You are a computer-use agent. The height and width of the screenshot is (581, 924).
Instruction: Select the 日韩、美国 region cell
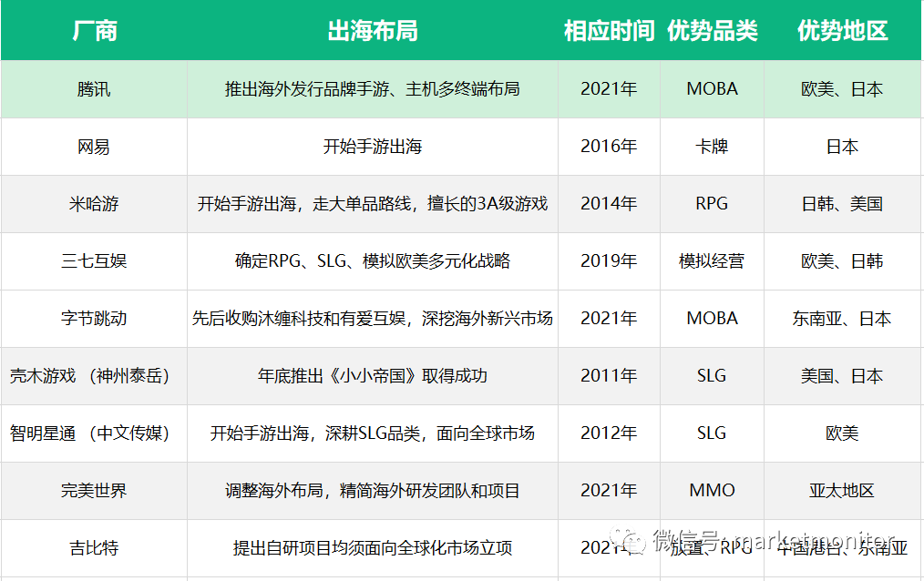point(842,204)
